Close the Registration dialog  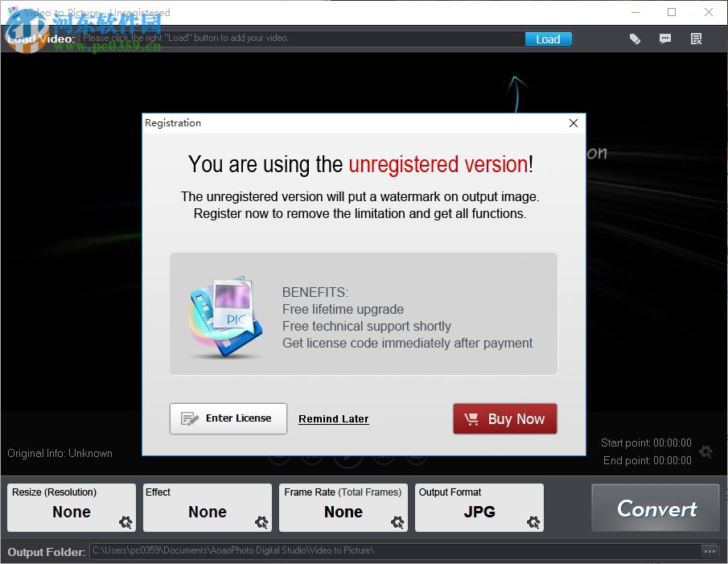click(574, 123)
